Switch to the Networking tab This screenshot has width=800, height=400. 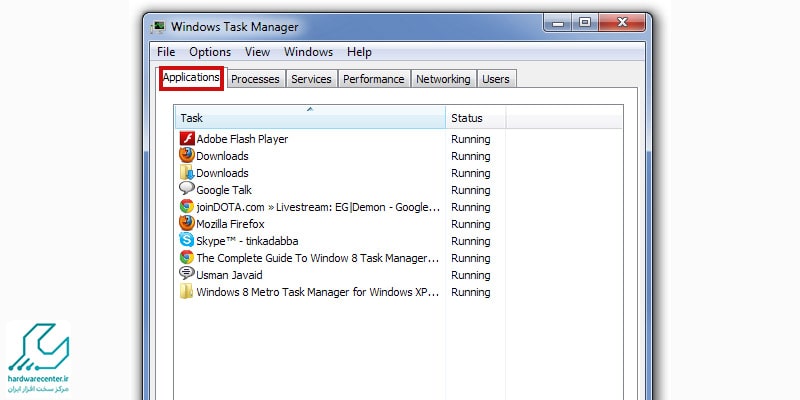click(x=443, y=79)
